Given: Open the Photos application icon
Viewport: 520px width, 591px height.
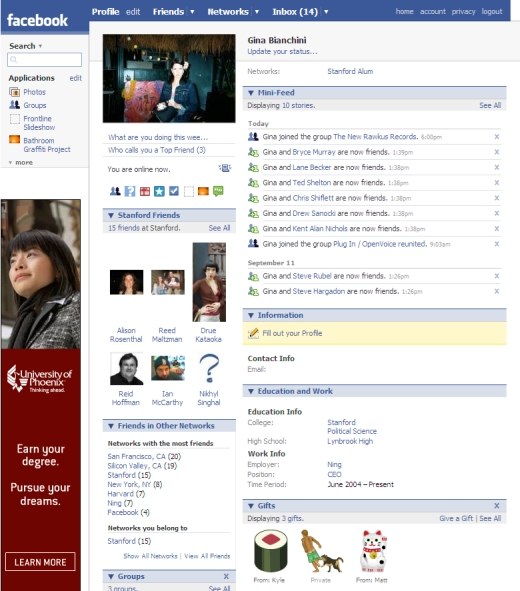Looking at the screenshot, I should point(14,92).
